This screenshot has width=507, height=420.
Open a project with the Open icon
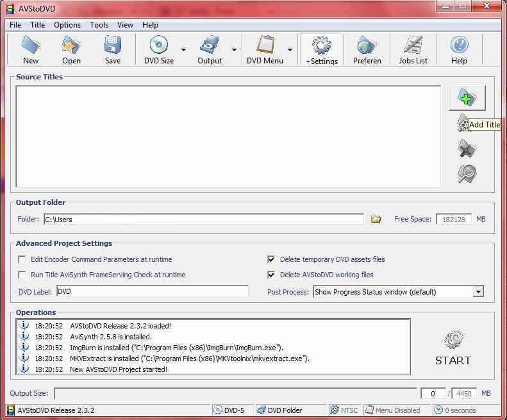71,45
